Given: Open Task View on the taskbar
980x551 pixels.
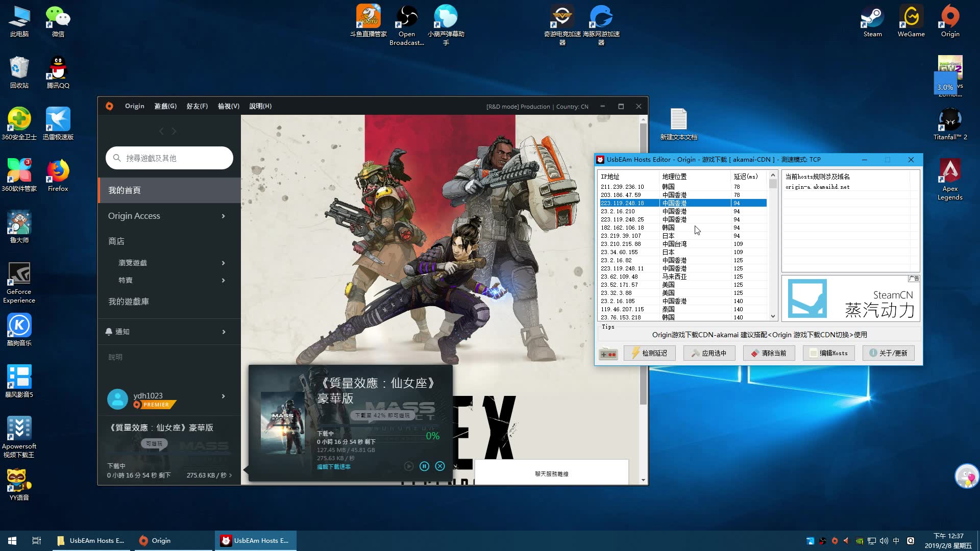Looking at the screenshot, I should click(x=36, y=540).
